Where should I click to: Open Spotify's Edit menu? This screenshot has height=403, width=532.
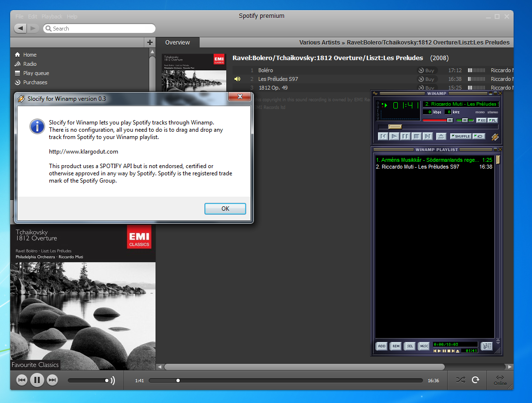pyautogui.click(x=32, y=16)
